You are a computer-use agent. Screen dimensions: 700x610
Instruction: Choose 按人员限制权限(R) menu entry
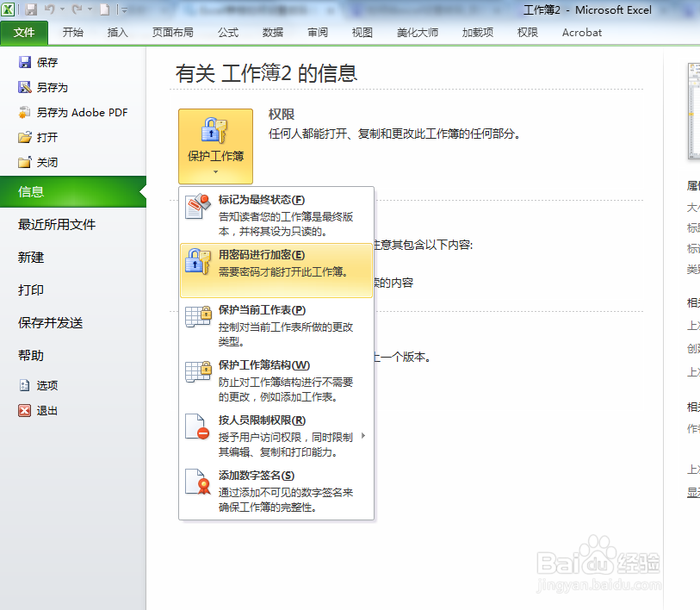(276, 436)
